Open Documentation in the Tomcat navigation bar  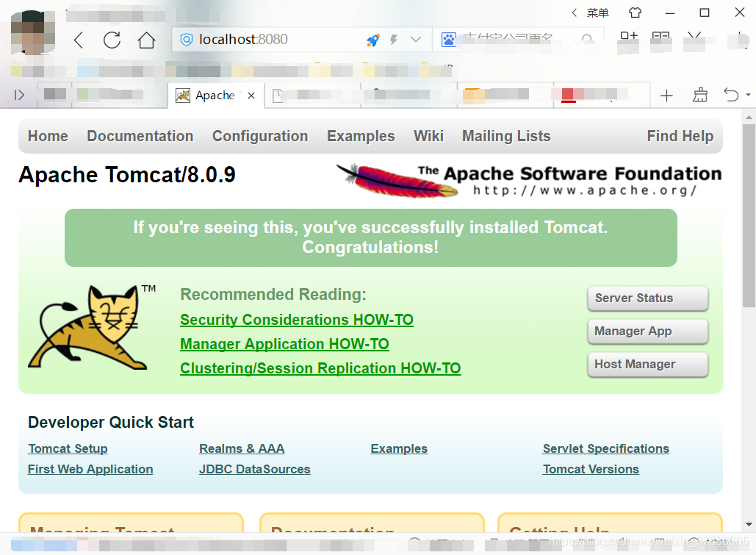(140, 136)
